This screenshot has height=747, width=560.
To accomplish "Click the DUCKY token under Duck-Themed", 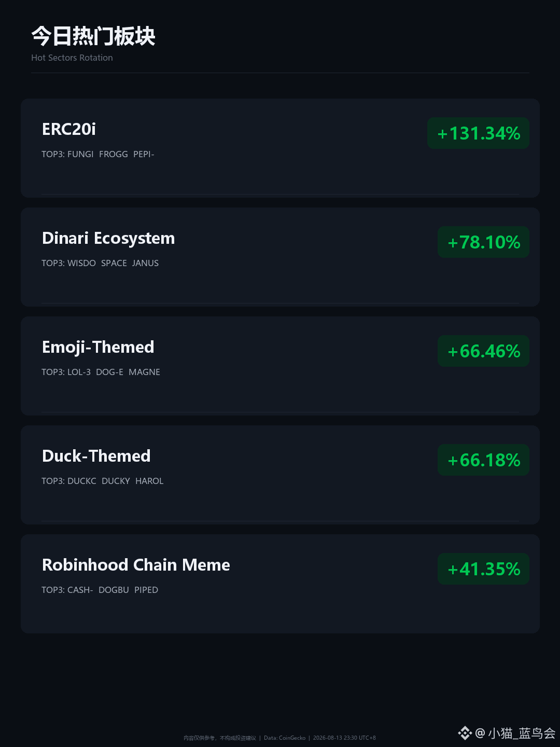I will pos(116,481).
